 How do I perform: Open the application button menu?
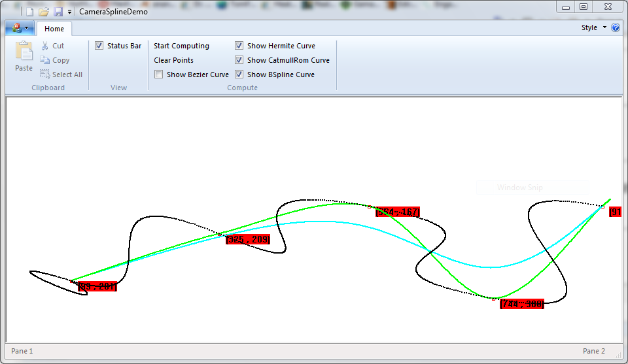(20, 28)
